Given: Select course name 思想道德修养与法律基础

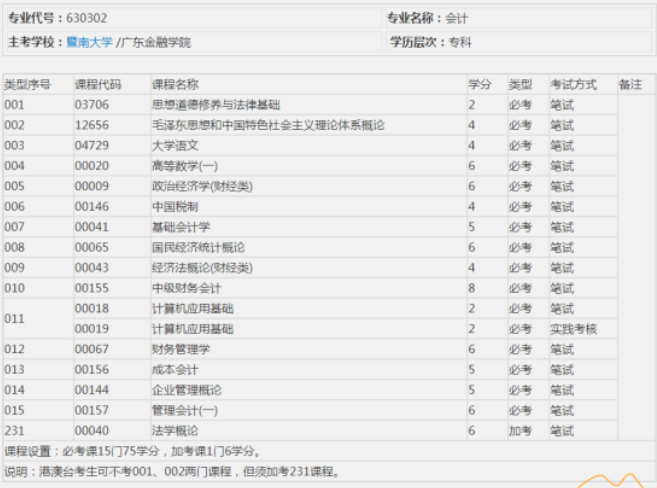Looking at the screenshot, I should (216, 105).
